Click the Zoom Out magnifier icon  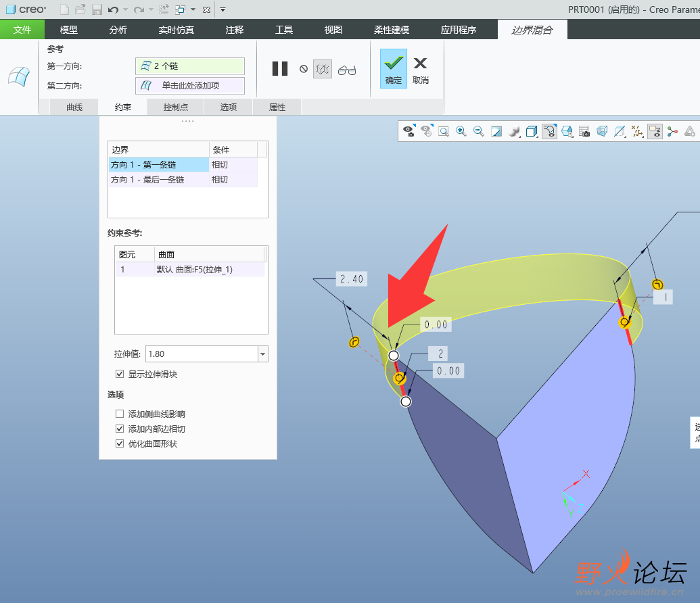(x=479, y=130)
